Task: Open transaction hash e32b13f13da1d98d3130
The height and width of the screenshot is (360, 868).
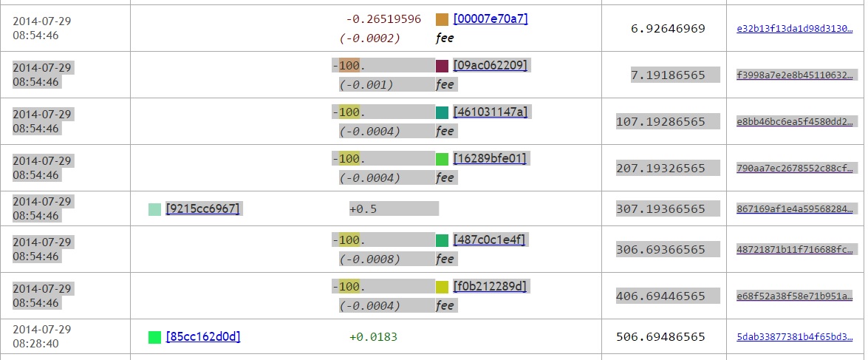Action: click(794, 29)
